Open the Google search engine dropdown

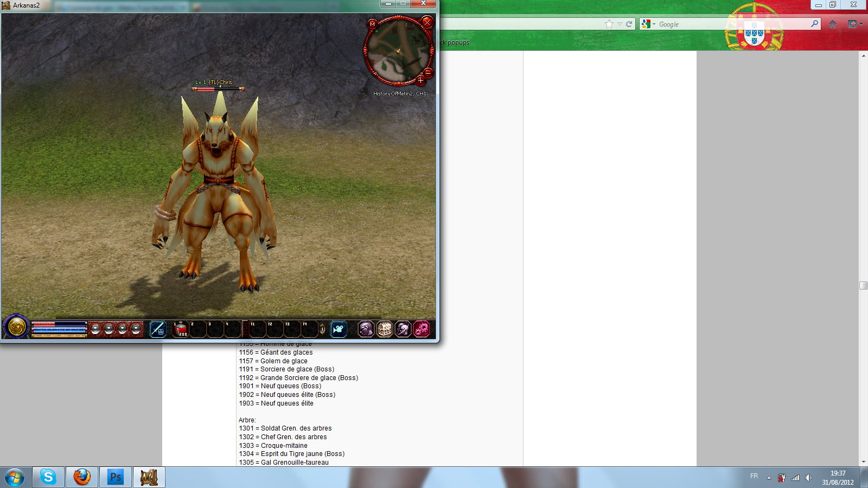(x=648, y=24)
